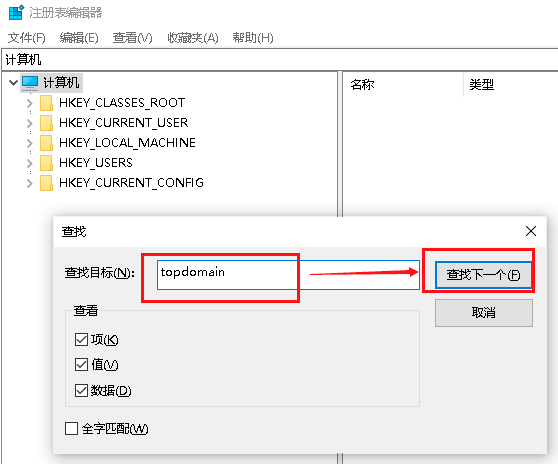Collapse the 计算机 root node
558x464 pixels.
pos(13,83)
